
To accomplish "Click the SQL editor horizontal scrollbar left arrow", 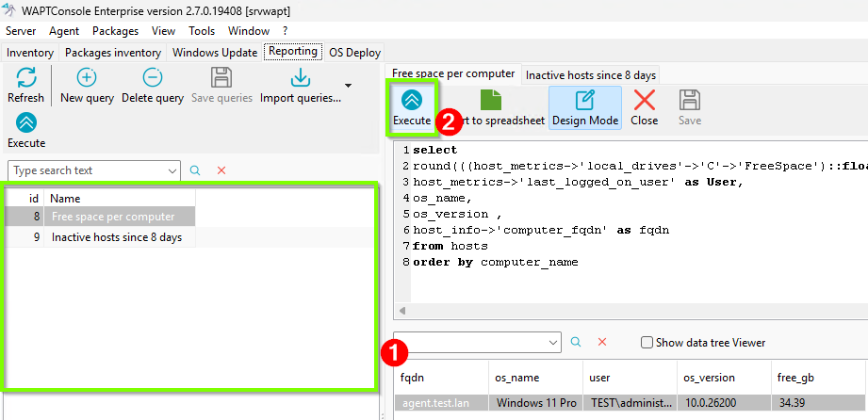I will [402, 311].
